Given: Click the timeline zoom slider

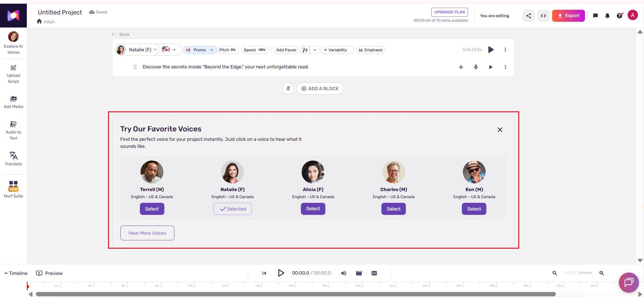Looking at the screenshot, I should [x=578, y=273].
